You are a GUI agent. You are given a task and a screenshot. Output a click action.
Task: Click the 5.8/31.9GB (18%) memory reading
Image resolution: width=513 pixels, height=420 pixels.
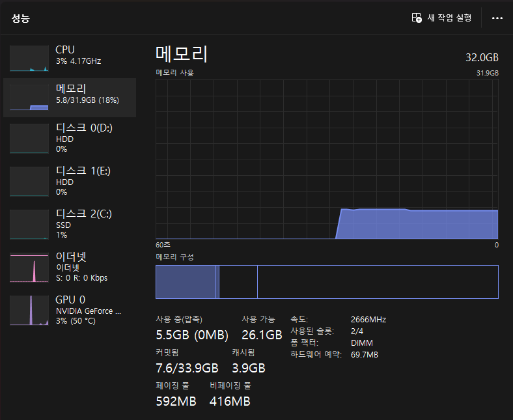(x=87, y=100)
